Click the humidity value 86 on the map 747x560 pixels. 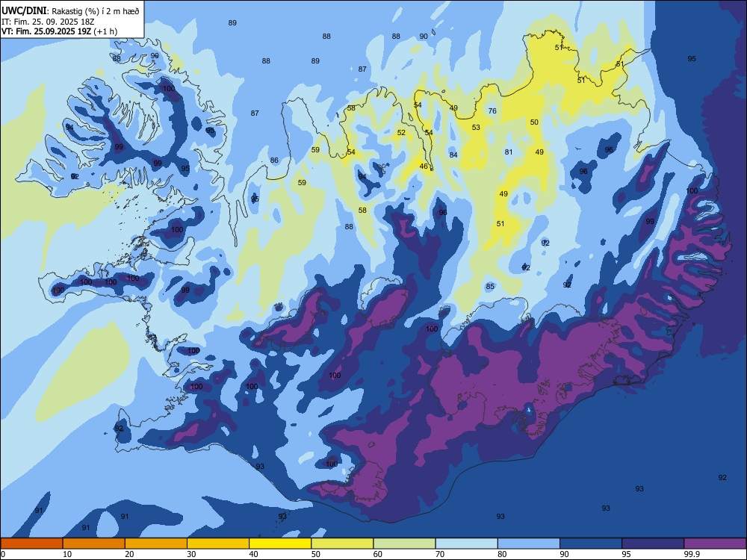[x=274, y=160]
